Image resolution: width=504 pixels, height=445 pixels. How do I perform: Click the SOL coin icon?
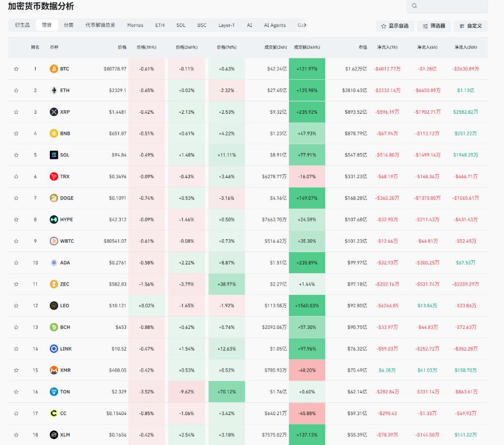coord(54,155)
